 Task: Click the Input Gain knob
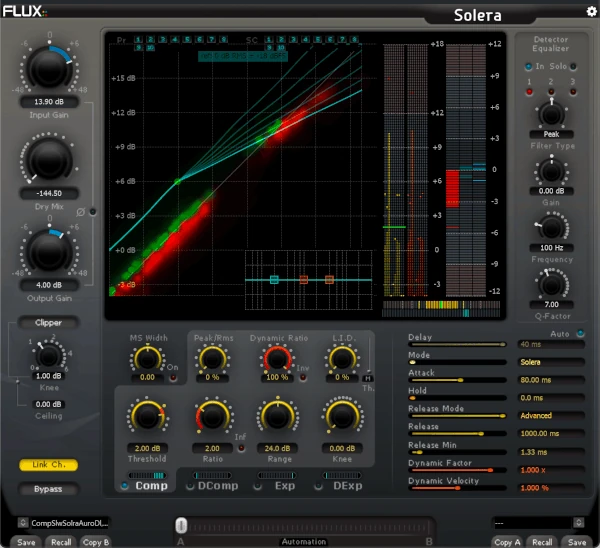49,68
